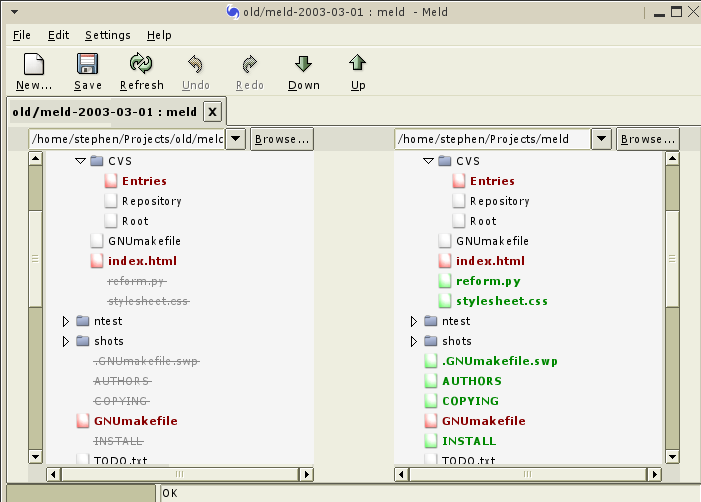Open right path dropdown for Projects/meld
This screenshot has height=502, width=701.
(x=601, y=139)
